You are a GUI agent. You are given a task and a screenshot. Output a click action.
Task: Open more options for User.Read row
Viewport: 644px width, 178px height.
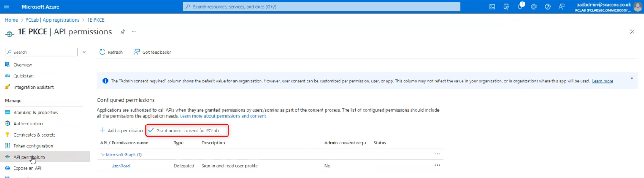click(x=437, y=165)
